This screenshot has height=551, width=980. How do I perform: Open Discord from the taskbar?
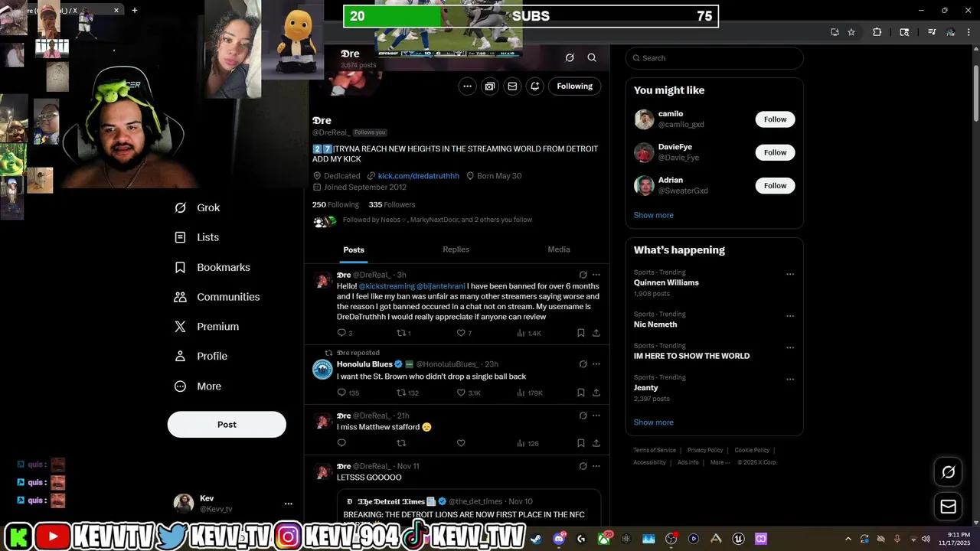coord(560,539)
